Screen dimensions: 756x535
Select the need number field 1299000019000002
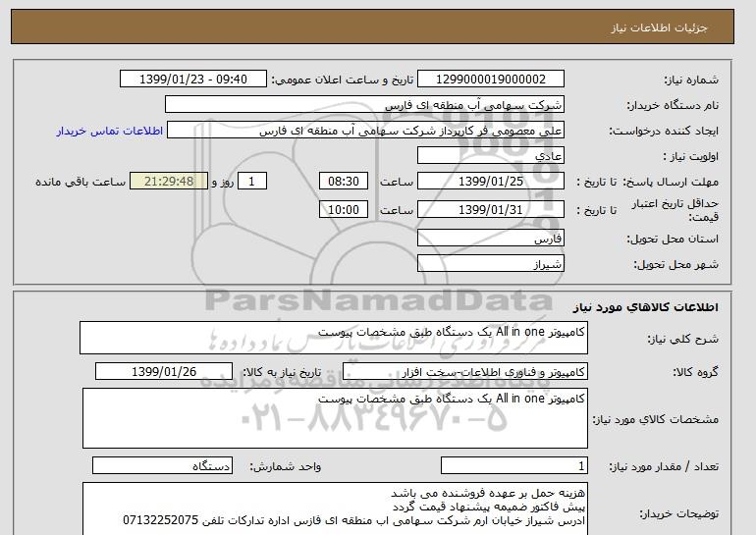[x=490, y=80]
